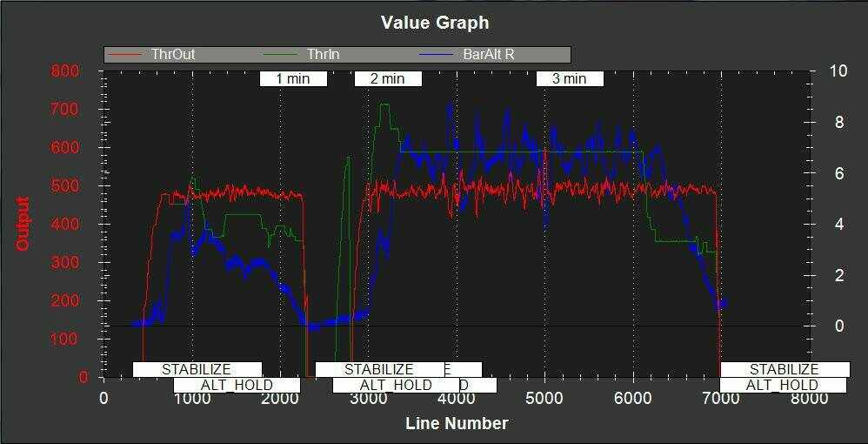Click the green ThrIn line swatch in legend
Screen dimensions: 868x444
pos(283,55)
